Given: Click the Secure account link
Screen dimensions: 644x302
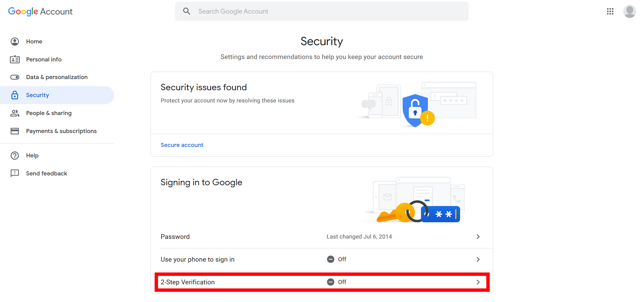Looking at the screenshot, I should (182, 145).
